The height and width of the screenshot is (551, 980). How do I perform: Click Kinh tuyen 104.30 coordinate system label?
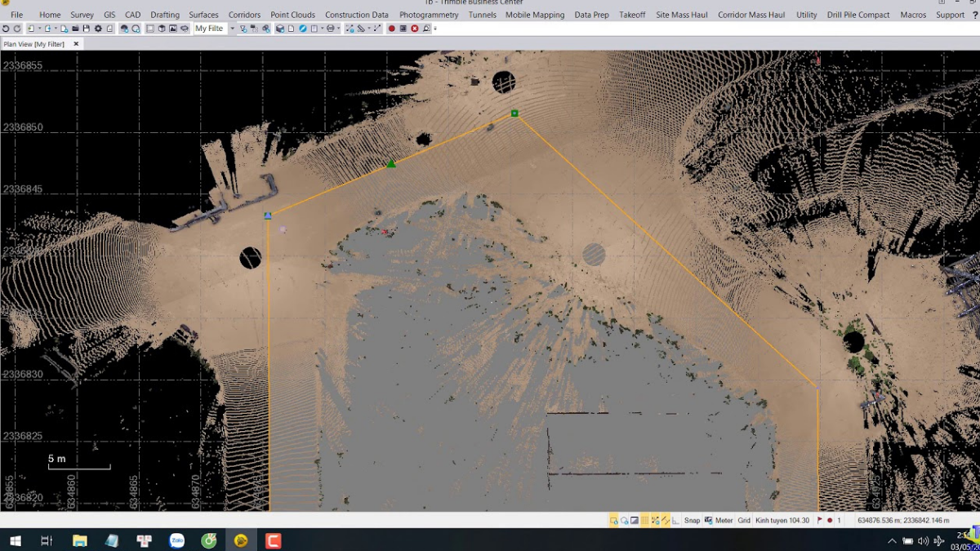(x=782, y=520)
